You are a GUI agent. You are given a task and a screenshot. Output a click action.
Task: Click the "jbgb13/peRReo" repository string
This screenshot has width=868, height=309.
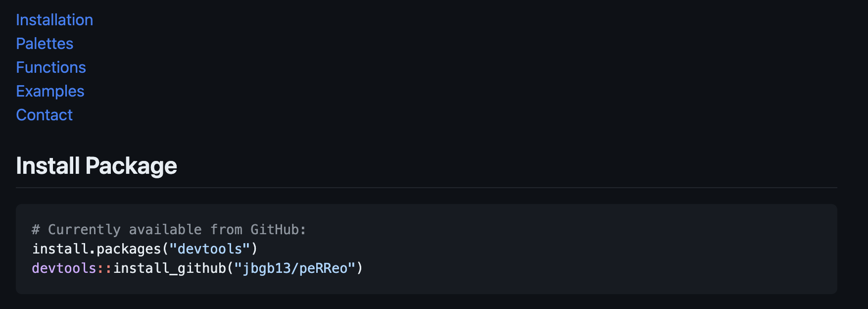pyautogui.click(x=295, y=268)
